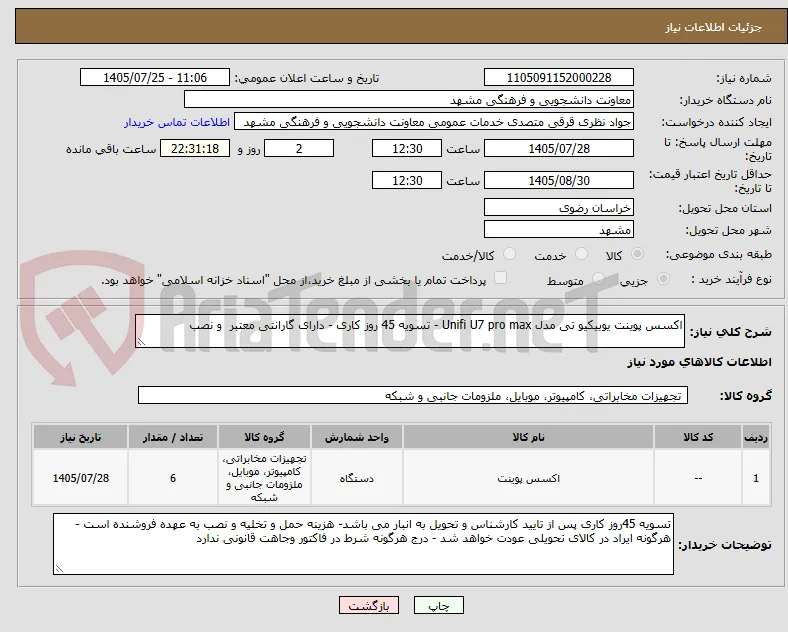Click the need description resize handle
The height and width of the screenshot is (632, 788).
[x=141, y=342]
